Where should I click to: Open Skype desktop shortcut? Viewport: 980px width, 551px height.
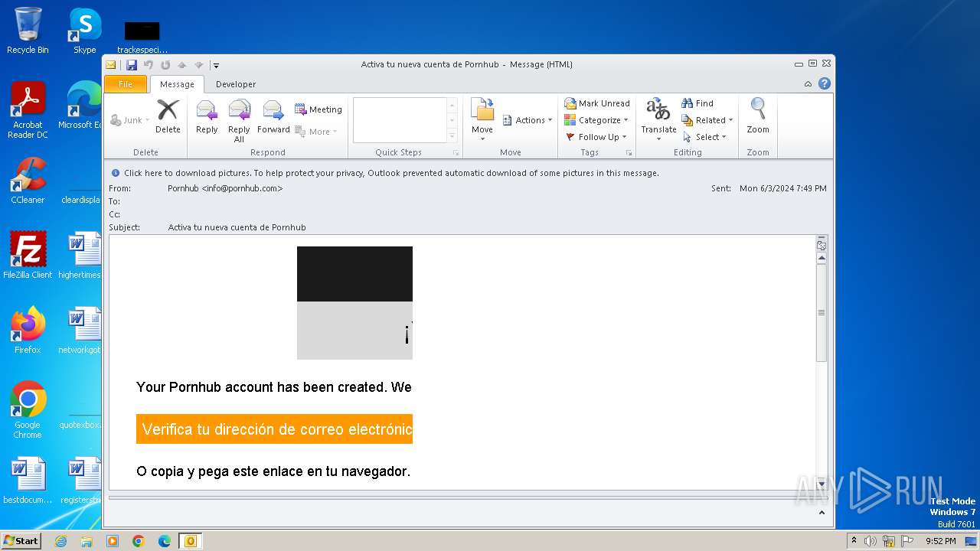(84, 31)
